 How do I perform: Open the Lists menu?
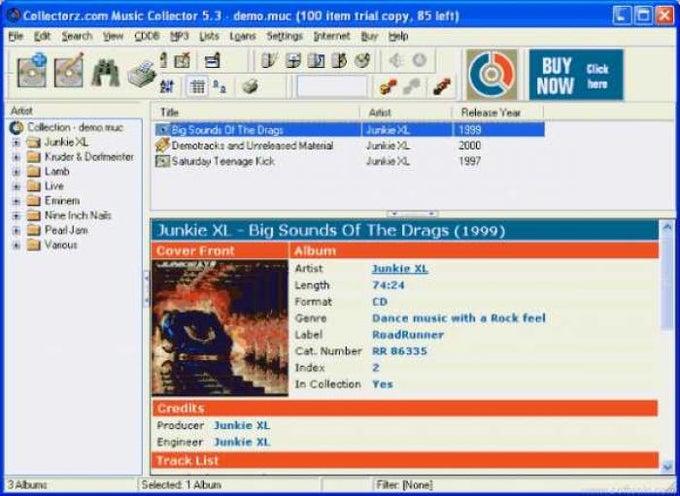tap(209, 36)
